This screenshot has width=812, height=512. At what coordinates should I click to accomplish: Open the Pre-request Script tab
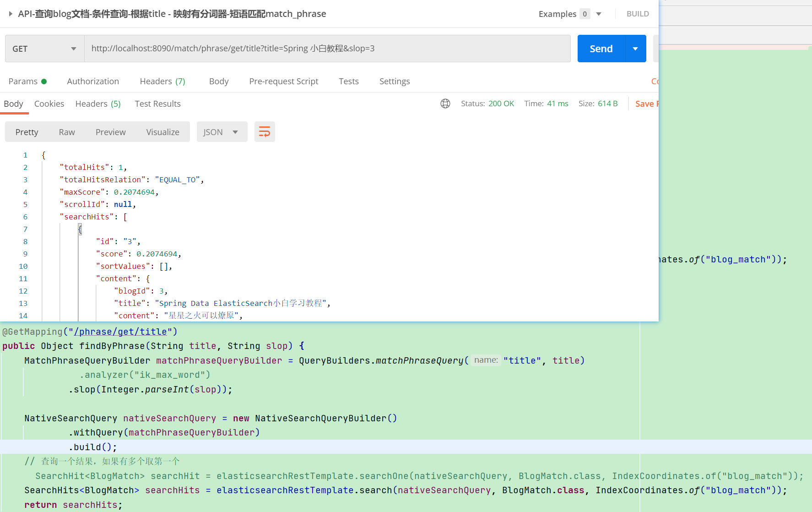284,81
